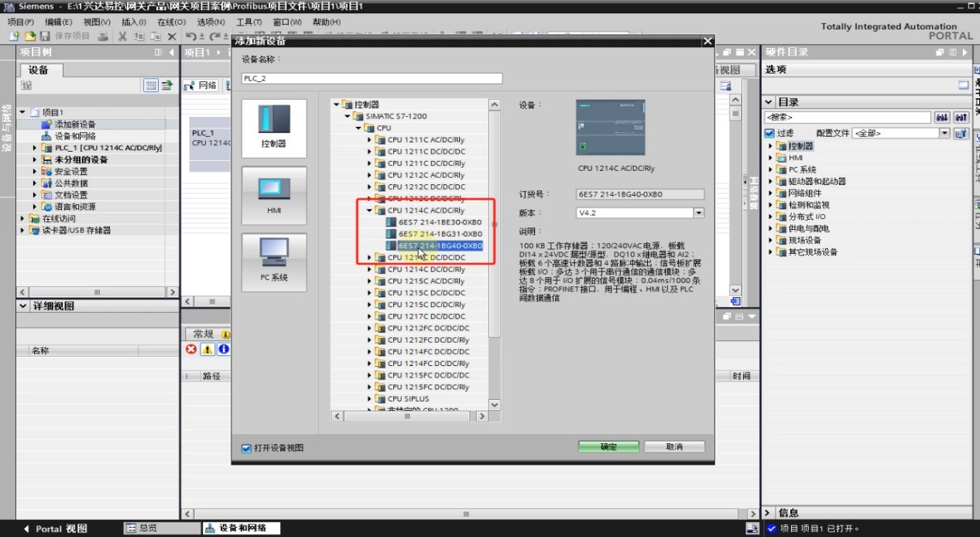Close the 添加新设备 dialog
This screenshot has height=537, width=980.
coord(707,41)
